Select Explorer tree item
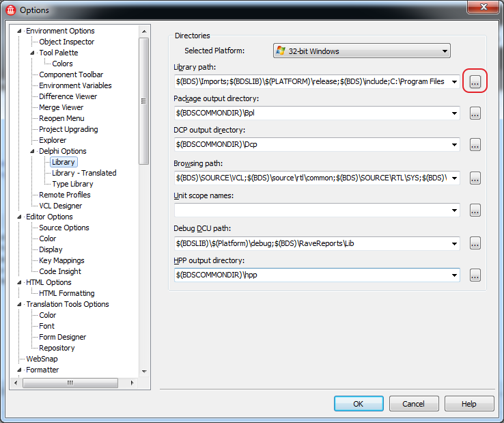 (x=53, y=140)
